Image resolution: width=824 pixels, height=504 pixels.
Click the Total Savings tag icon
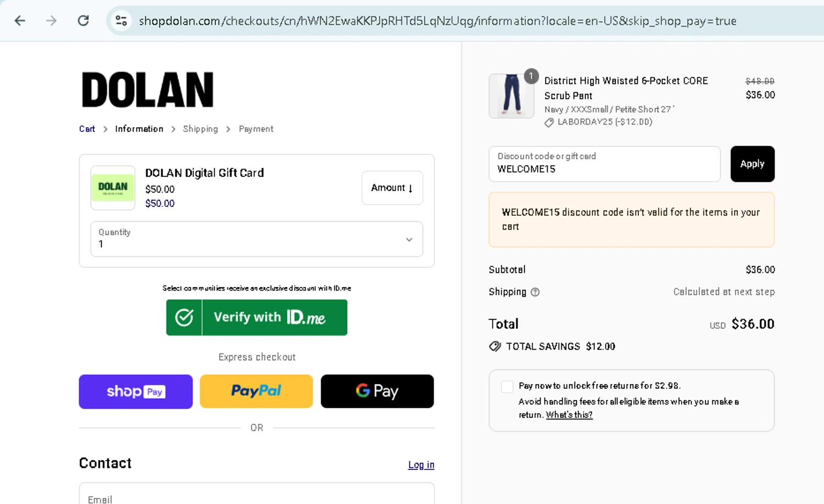click(x=495, y=346)
